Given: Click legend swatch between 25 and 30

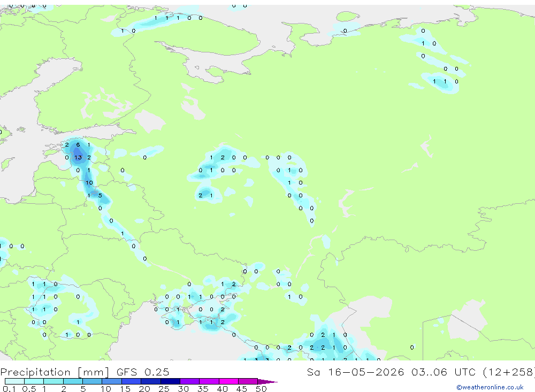Looking at the screenshot, I should coord(170,381).
